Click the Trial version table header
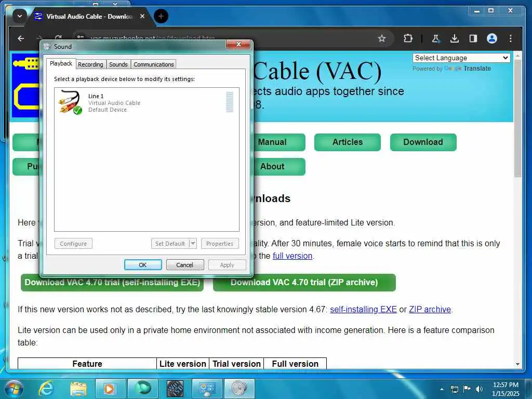532x399 pixels. [x=236, y=364]
